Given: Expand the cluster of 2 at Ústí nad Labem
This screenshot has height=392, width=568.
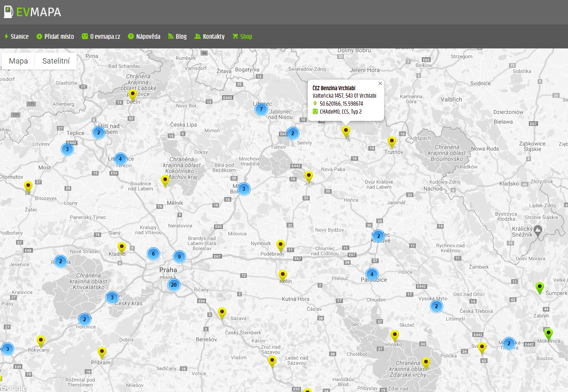Looking at the screenshot, I should point(99,133).
